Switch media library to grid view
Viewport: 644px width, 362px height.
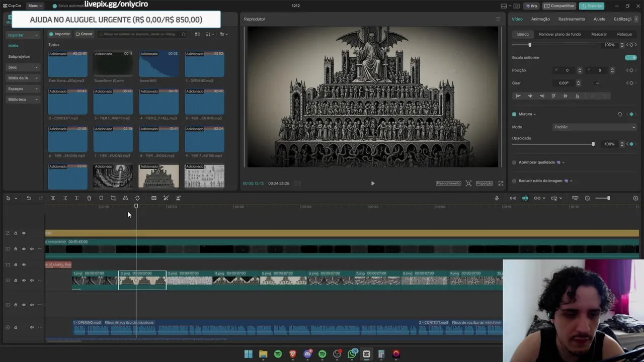click(x=197, y=34)
